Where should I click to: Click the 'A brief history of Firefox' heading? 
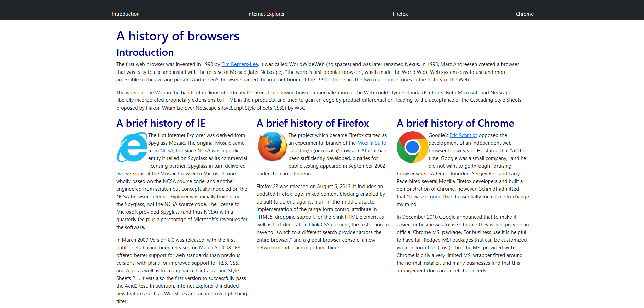coord(313,123)
